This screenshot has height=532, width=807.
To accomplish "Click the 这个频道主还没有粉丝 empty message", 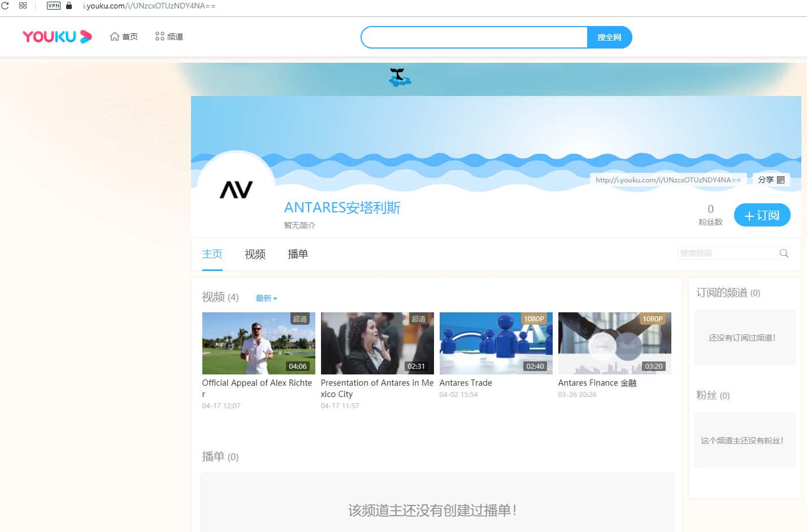I will pyautogui.click(x=742, y=441).
